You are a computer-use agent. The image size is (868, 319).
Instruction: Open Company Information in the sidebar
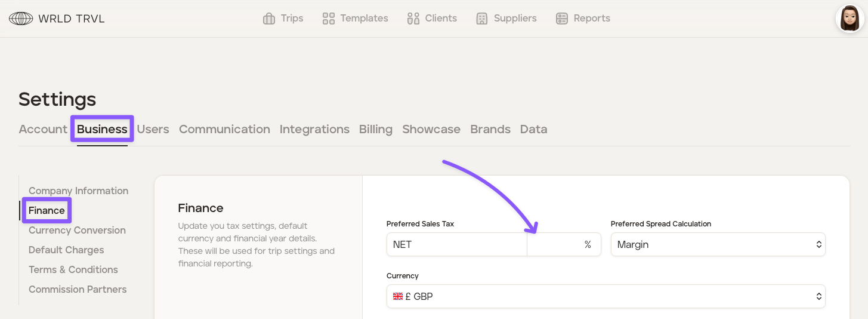78,191
